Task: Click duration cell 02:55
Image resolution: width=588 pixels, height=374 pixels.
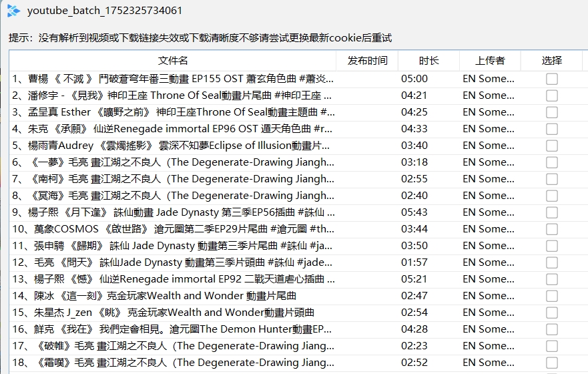Action: 414,179
